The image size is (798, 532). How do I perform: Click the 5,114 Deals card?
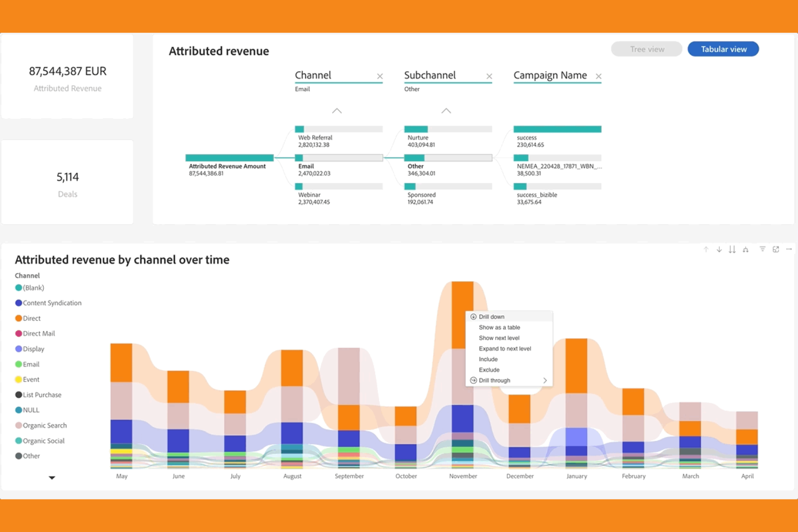[67, 182]
